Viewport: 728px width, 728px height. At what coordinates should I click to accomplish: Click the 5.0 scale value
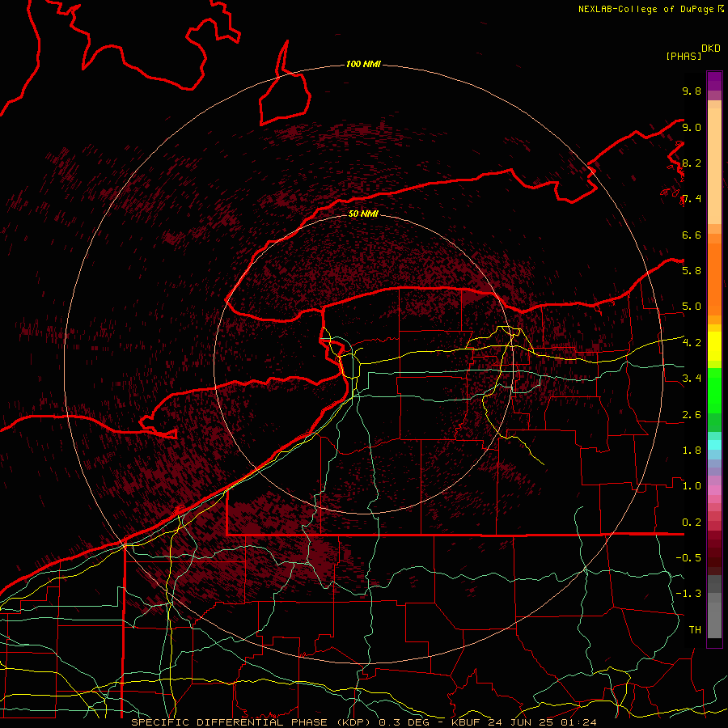pos(692,307)
